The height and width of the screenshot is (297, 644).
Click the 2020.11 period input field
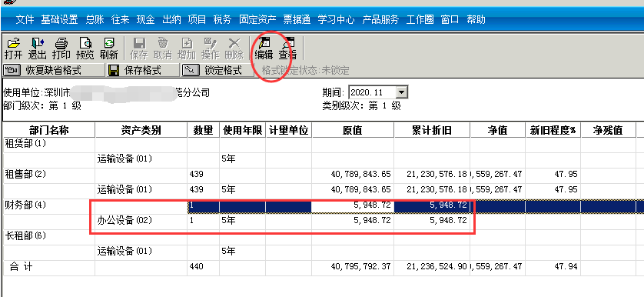coord(373,92)
